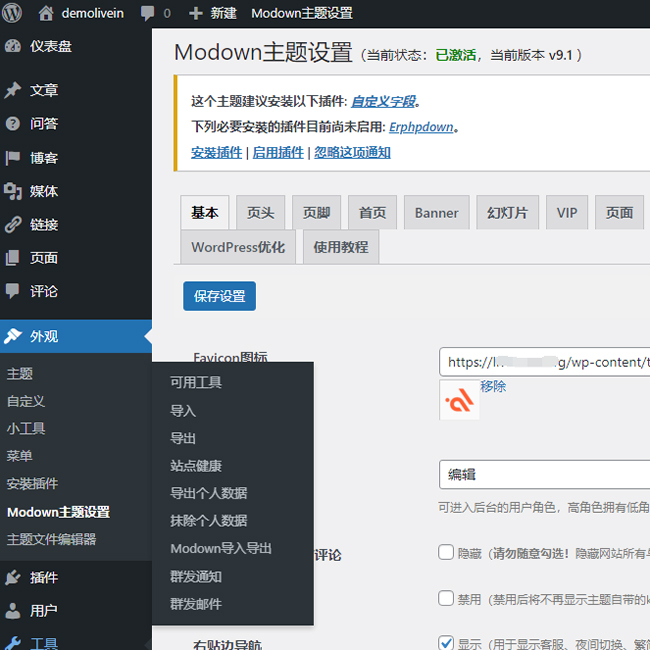
Task: Open 小工具 under 外观 submenu
Action: point(26,428)
